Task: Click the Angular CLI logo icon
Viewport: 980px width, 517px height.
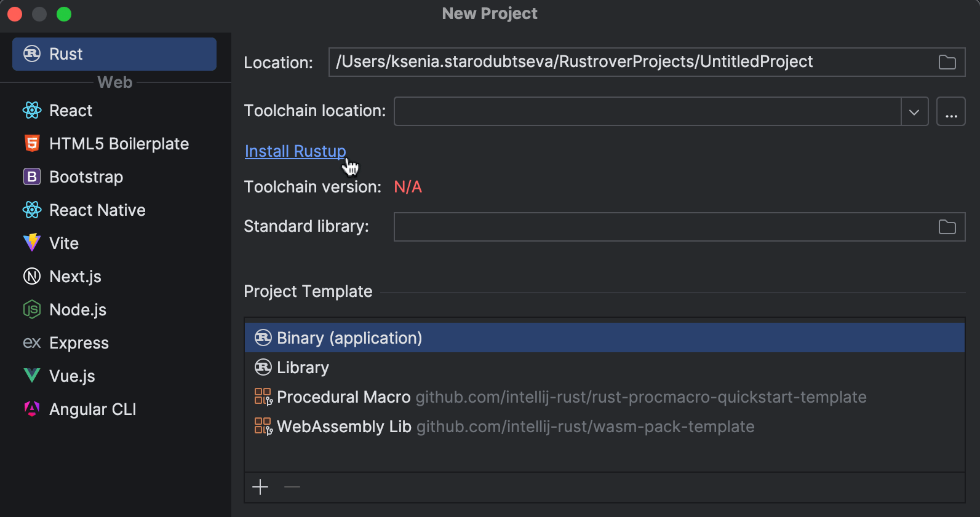Action: click(32, 409)
